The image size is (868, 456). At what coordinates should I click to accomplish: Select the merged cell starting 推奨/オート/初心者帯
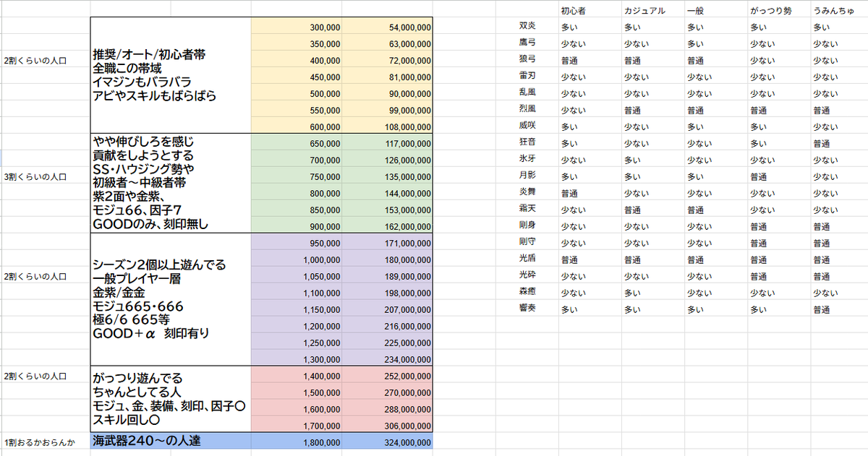pos(171,75)
